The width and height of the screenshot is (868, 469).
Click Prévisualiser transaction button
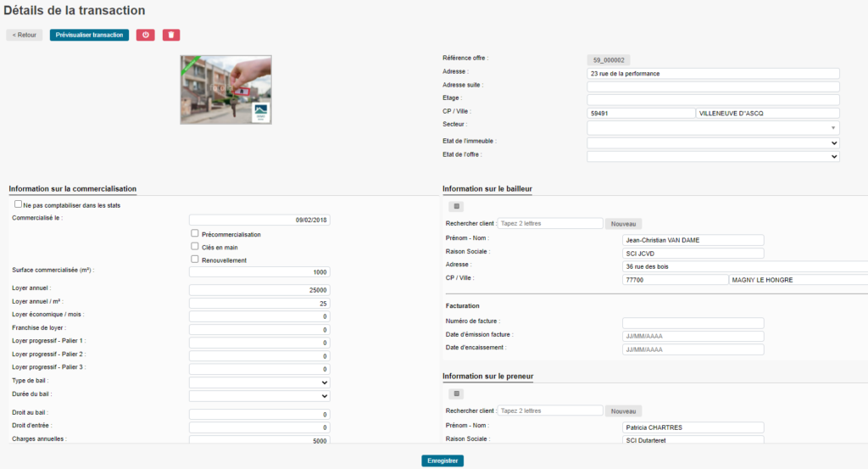tap(89, 35)
